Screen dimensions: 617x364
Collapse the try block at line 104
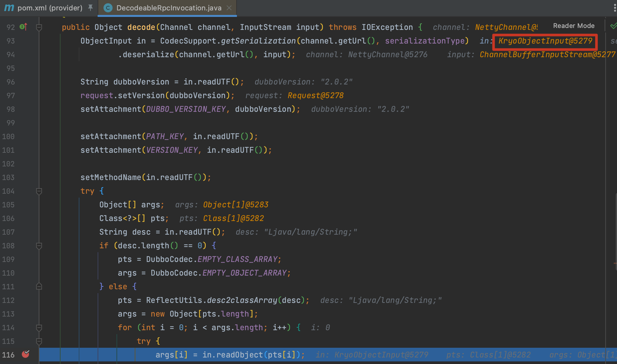(x=39, y=191)
